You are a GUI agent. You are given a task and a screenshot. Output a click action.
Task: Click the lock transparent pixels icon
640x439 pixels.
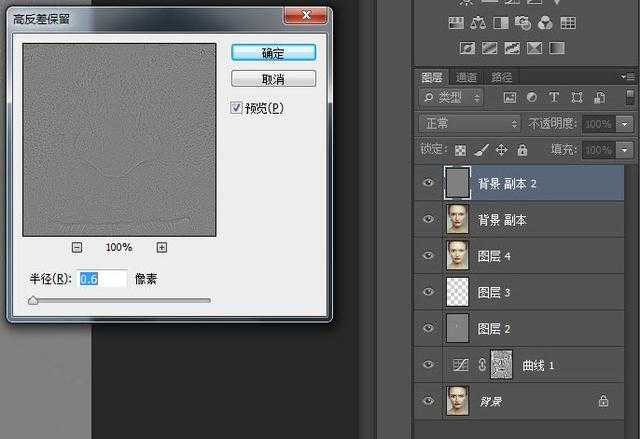coord(460,150)
